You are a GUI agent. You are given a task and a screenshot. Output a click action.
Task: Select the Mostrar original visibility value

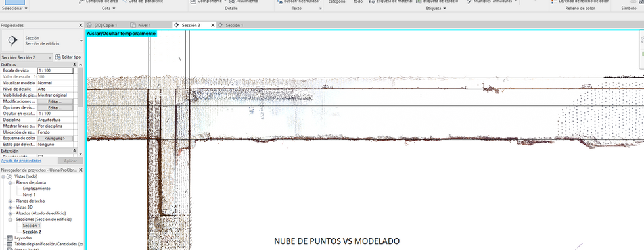tap(55, 95)
